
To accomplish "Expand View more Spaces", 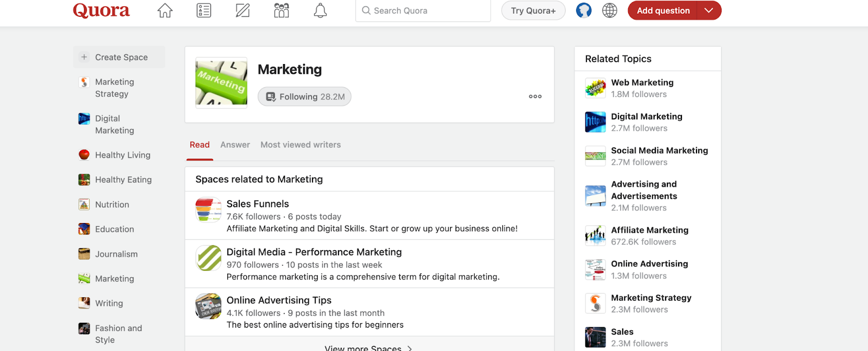I will click(x=368, y=348).
